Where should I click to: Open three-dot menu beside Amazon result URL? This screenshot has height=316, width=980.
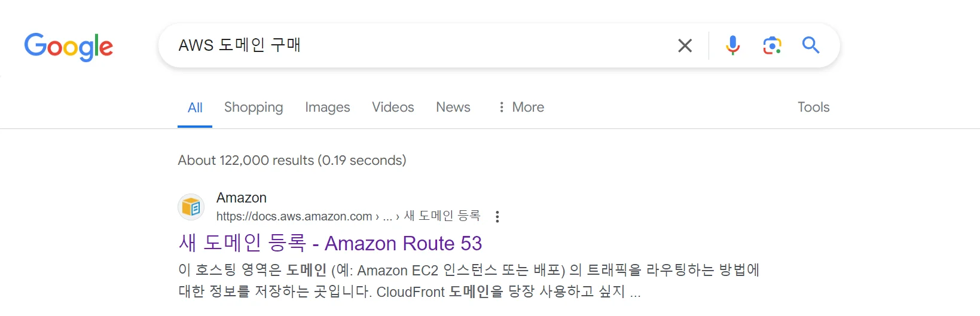497,217
